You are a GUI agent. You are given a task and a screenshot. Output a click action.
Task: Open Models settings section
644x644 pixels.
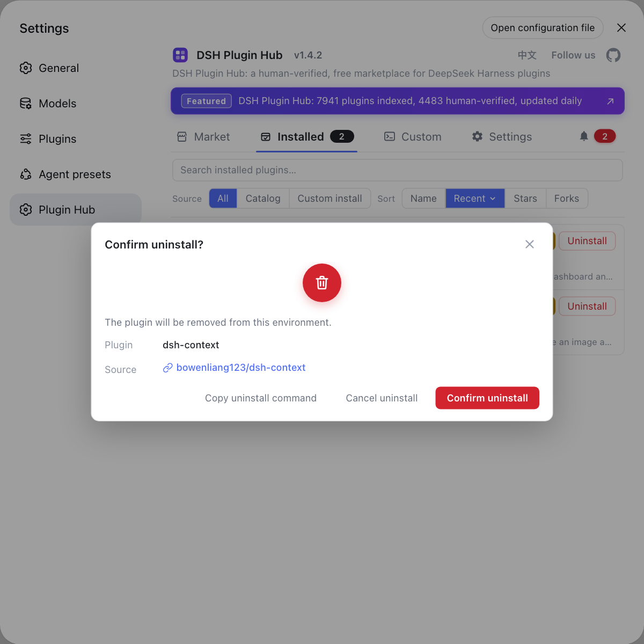click(x=76, y=104)
